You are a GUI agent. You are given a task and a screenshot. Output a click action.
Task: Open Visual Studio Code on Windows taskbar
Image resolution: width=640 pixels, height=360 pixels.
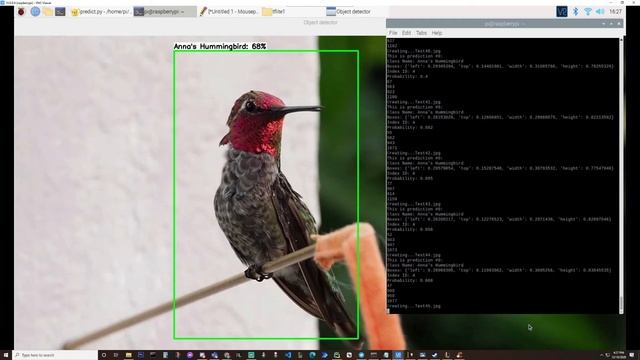point(288,355)
